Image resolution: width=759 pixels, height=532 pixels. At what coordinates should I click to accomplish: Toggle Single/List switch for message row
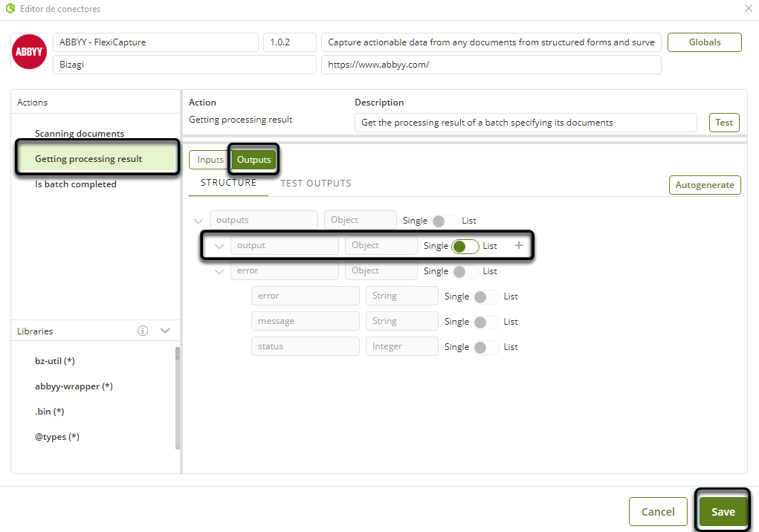pyautogui.click(x=486, y=322)
